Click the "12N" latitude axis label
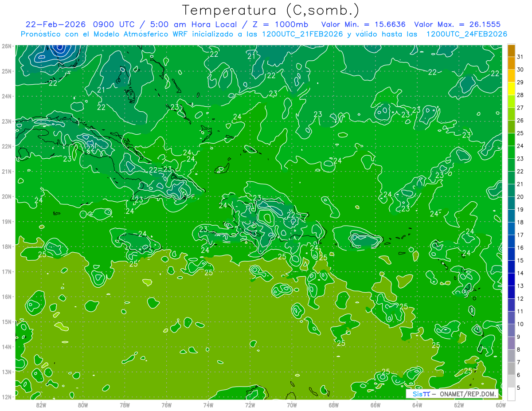The image size is (532, 411). [x=6, y=397]
